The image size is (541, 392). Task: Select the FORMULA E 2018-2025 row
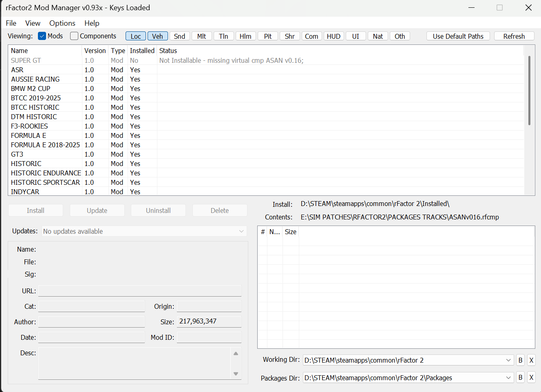point(266,145)
